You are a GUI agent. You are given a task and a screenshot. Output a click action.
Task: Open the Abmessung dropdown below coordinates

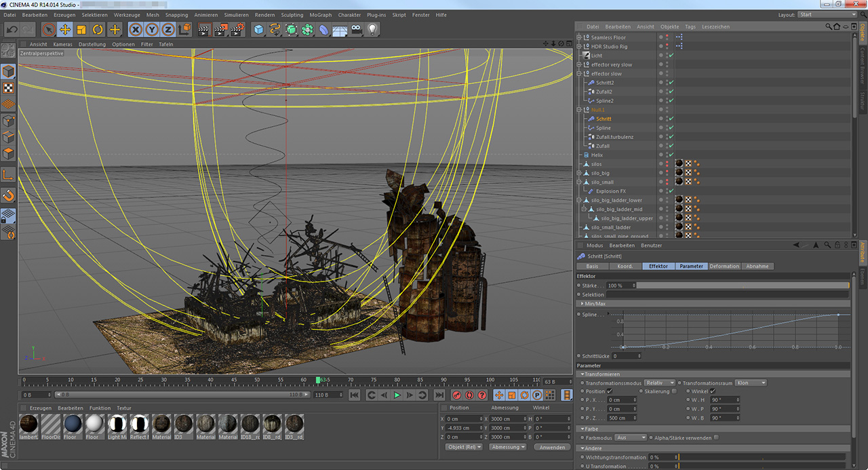point(508,447)
